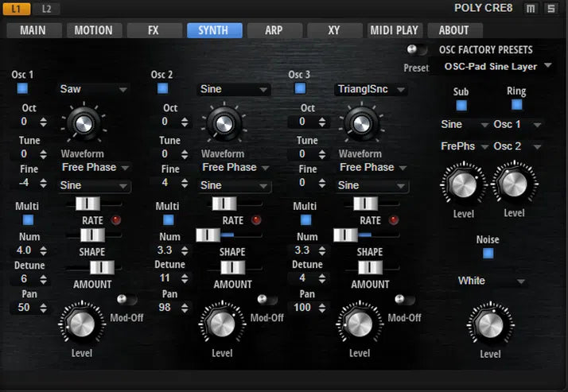The image size is (568, 392).
Task: Disable the Noise generator toggle
Action: point(488,253)
